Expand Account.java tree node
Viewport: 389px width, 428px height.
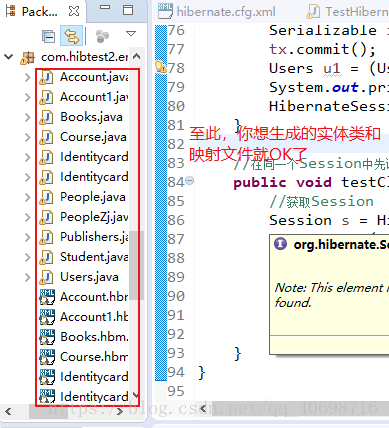tap(28, 77)
